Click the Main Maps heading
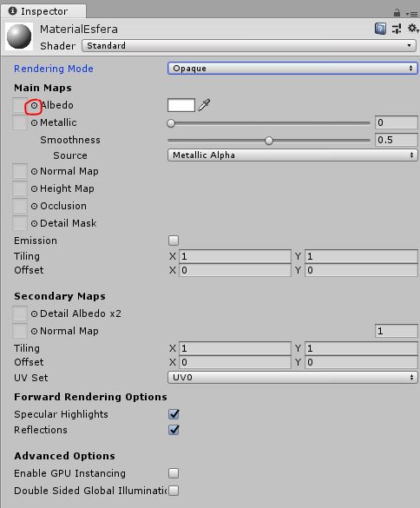Screen dimensions: 420x508 tap(43, 88)
